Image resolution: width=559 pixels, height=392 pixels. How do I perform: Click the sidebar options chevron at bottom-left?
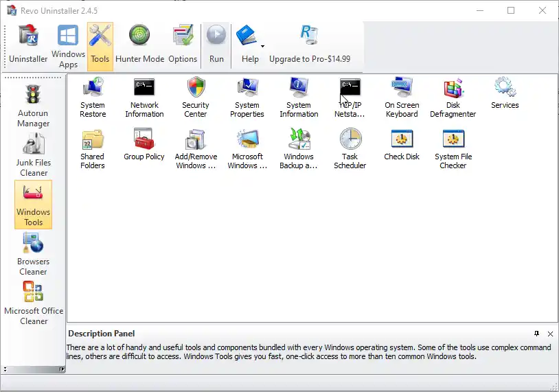(x=5, y=369)
